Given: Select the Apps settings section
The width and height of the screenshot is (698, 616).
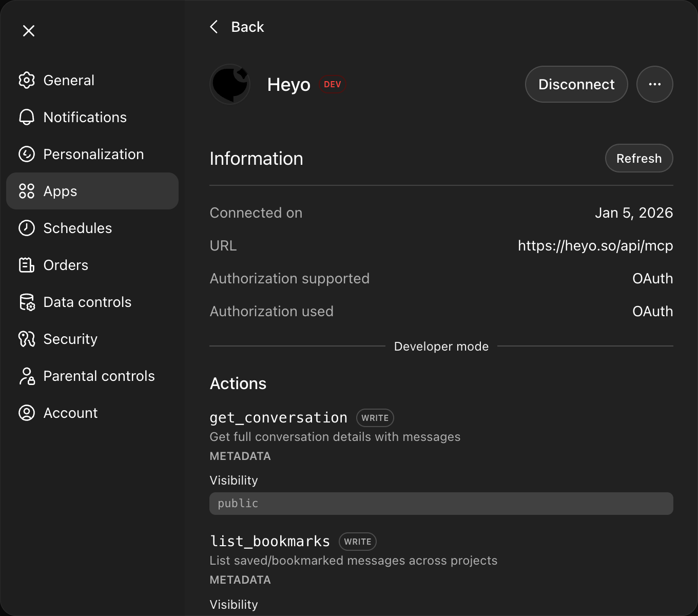Looking at the screenshot, I should tap(92, 191).
